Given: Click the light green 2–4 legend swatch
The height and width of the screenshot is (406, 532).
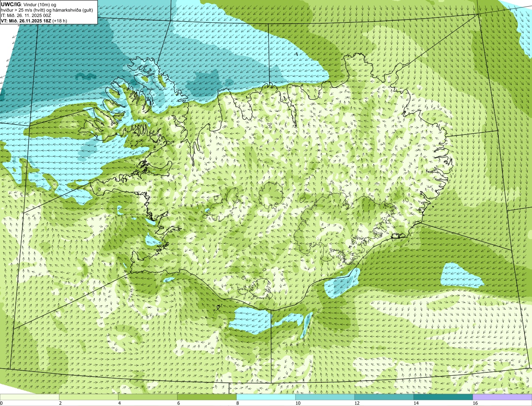Looking at the screenshot, I should click(89, 397).
